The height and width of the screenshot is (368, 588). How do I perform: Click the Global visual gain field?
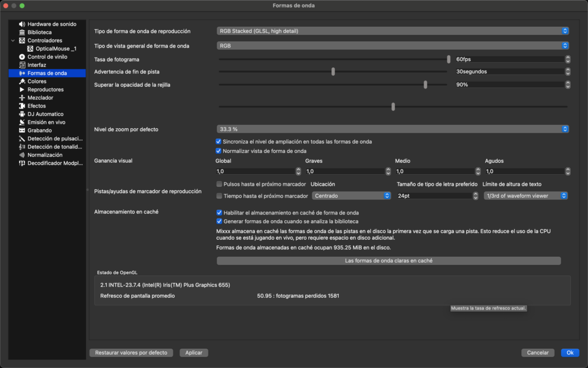[x=256, y=171]
